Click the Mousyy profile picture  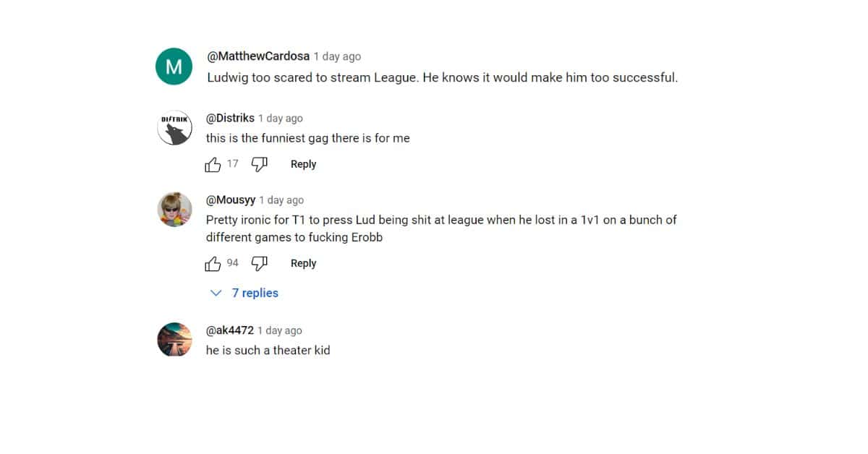174,210
